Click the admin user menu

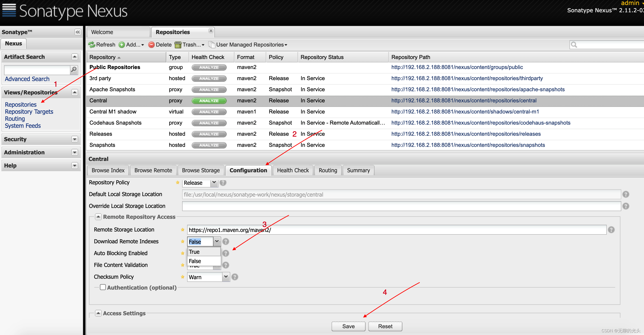click(x=632, y=3)
